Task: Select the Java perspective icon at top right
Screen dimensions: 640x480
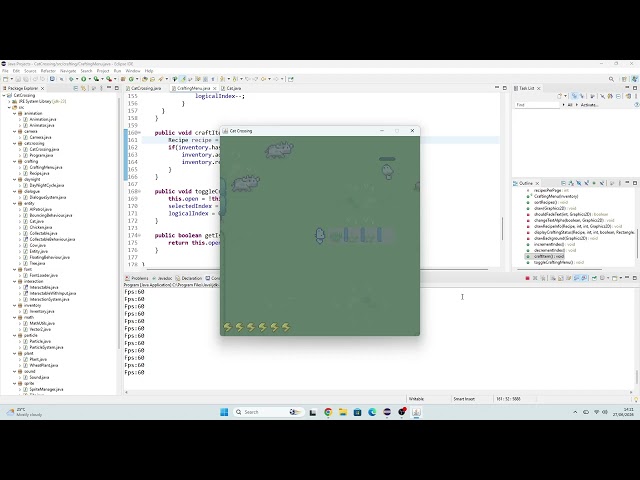Action: 634,79
